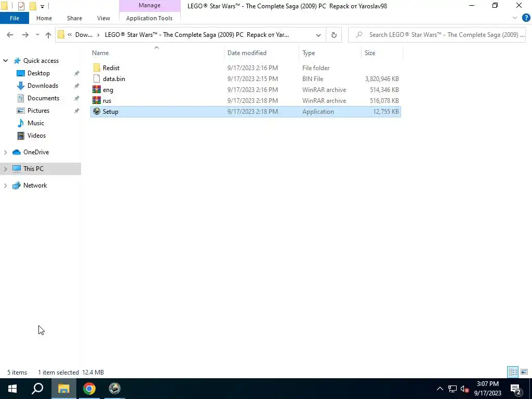Open the recent locations dropdown arrow
The width and height of the screenshot is (532, 399).
click(x=37, y=35)
